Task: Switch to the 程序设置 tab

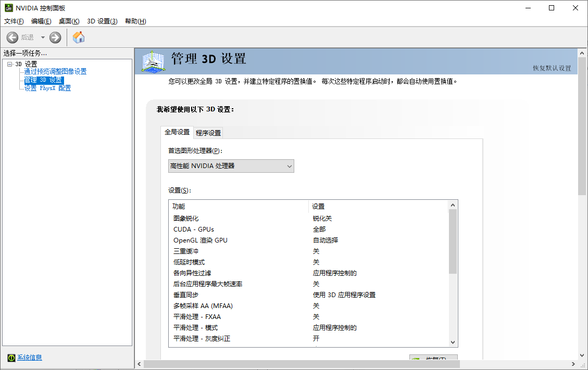Action: [x=208, y=133]
